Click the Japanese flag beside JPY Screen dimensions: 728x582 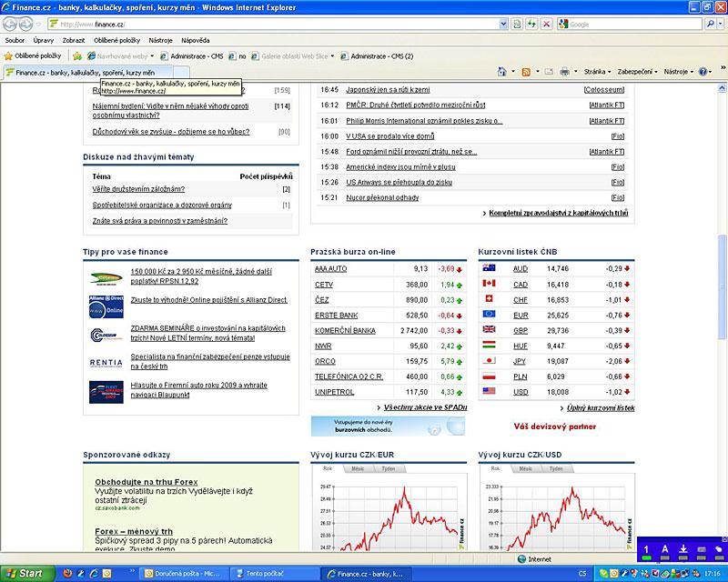click(489, 360)
